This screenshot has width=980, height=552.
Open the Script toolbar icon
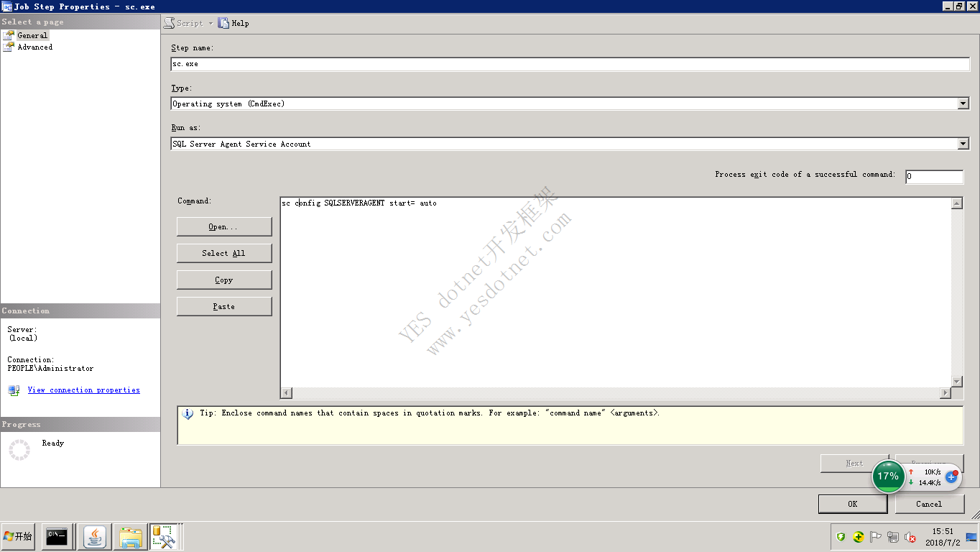click(170, 23)
